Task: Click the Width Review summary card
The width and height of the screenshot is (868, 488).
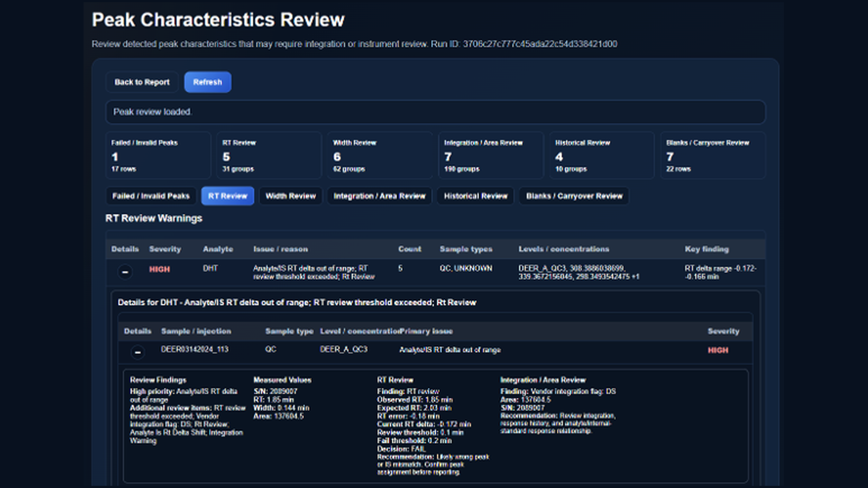Action: [x=380, y=155]
